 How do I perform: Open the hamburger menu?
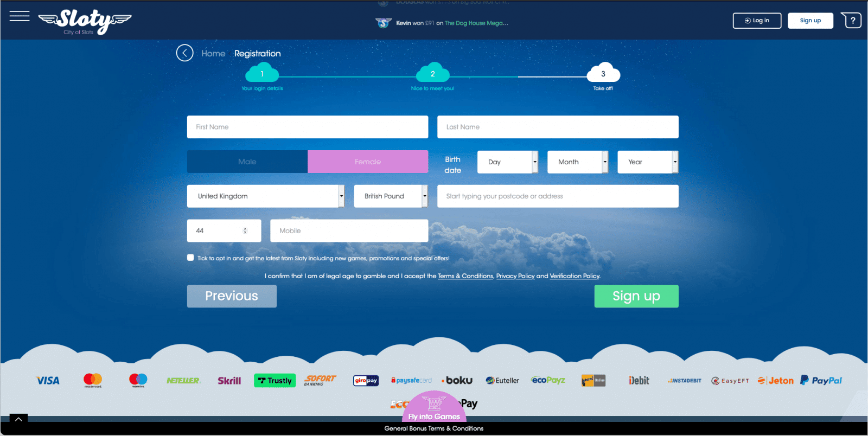pyautogui.click(x=20, y=16)
